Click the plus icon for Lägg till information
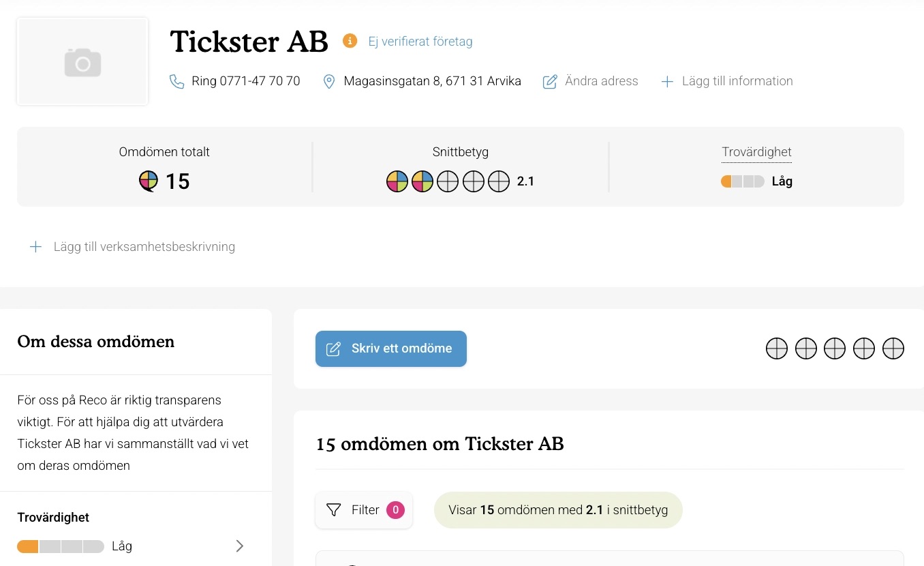924x566 pixels. [666, 80]
